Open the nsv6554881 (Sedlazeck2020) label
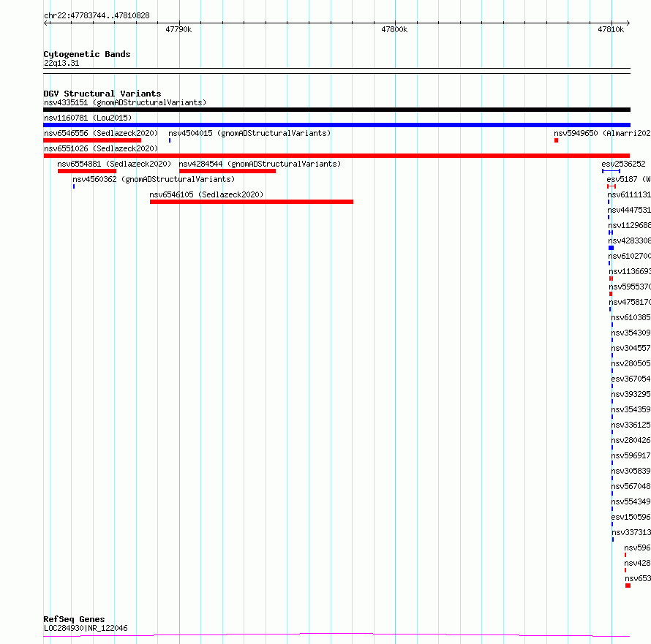 114,164
